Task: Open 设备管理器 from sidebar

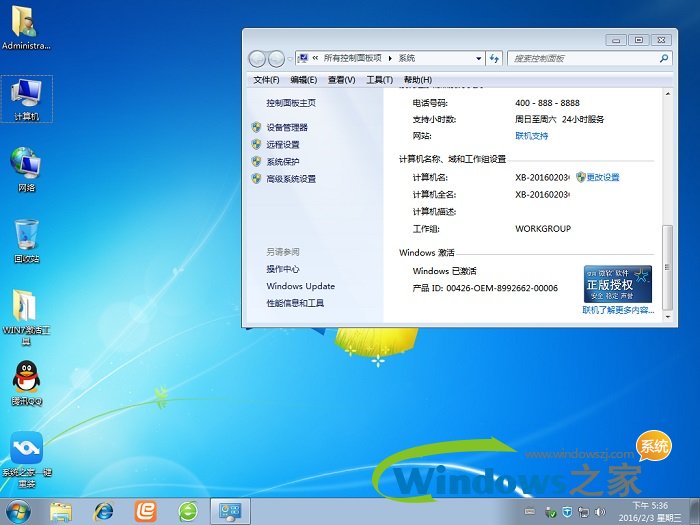Action: coord(287,128)
